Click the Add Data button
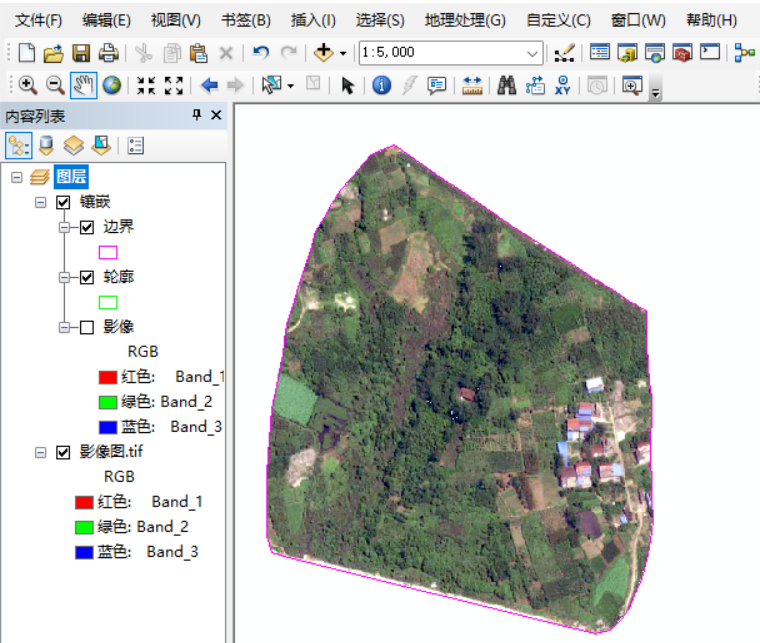The width and height of the screenshot is (760, 643). click(323, 52)
